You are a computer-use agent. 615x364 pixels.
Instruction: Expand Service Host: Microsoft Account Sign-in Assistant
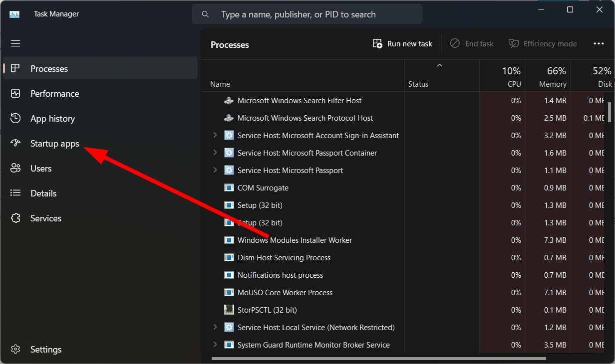[x=215, y=135]
